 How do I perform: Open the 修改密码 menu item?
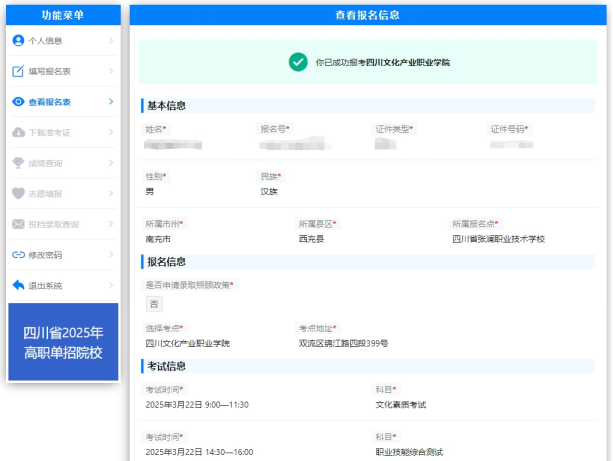click(x=63, y=255)
